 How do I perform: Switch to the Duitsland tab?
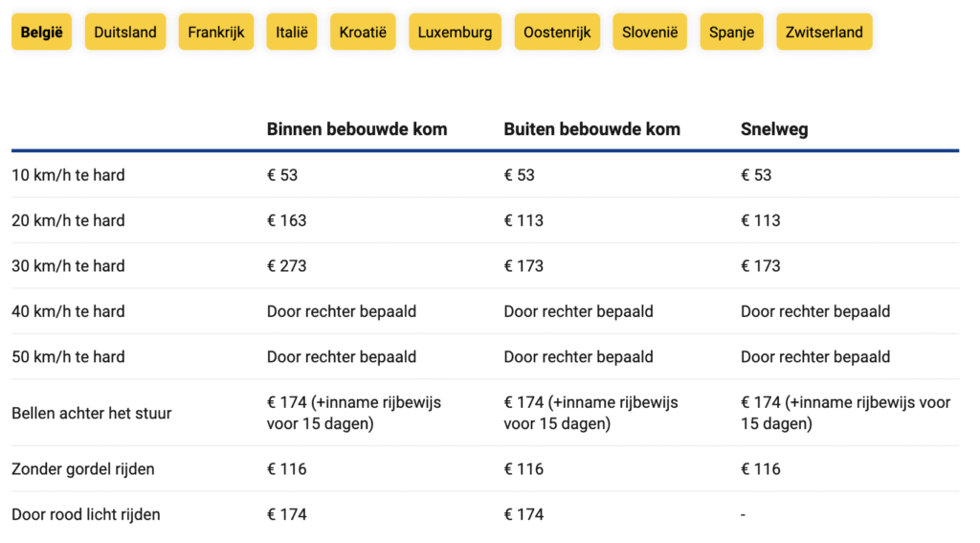[125, 32]
